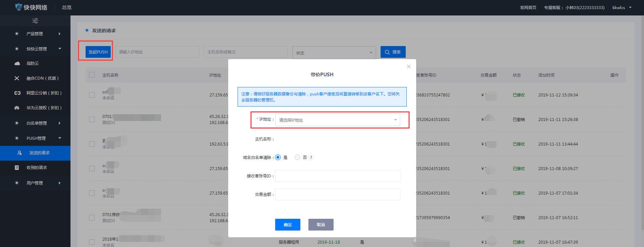
Task: Click the 接收者账号ID input field
Action: (x=337, y=176)
